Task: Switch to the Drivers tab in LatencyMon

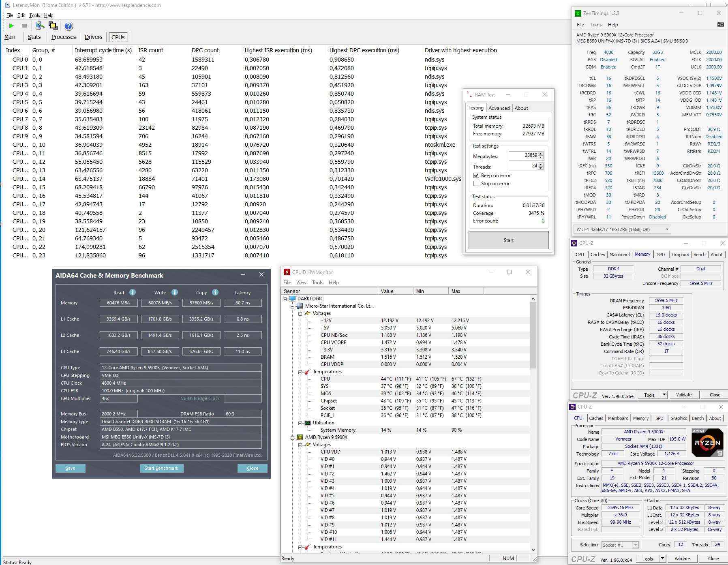Action: 93,37
